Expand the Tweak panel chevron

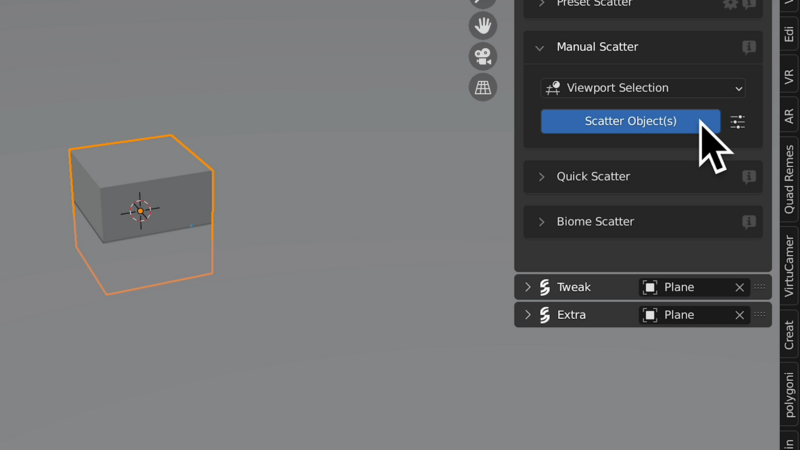528,287
